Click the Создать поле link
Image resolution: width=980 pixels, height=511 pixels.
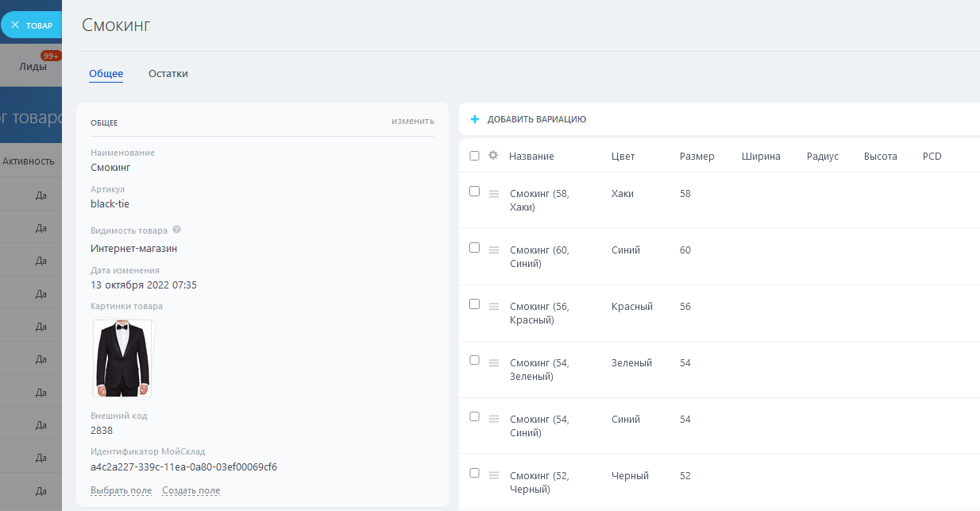point(191,490)
